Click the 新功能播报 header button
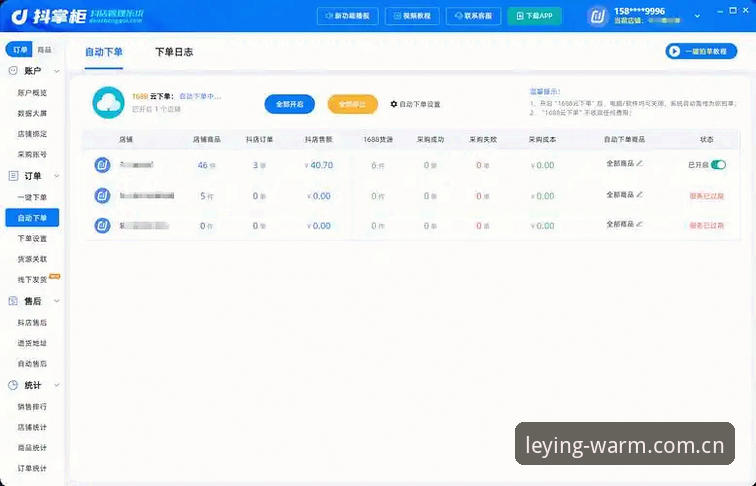The width and height of the screenshot is (756, 486). [x=348, y=16]
